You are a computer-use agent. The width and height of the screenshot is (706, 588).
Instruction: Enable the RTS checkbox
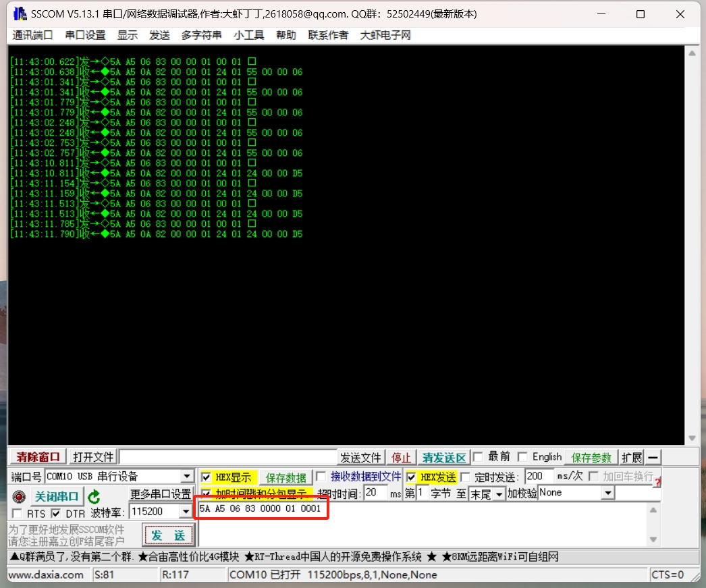point(17,513)
